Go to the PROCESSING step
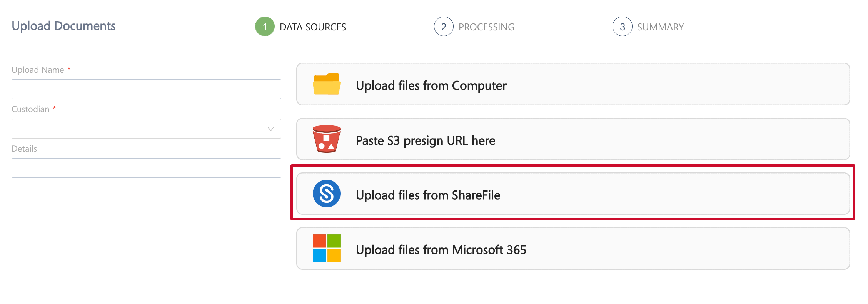This screenshot has width=868, height=304. 486,27
